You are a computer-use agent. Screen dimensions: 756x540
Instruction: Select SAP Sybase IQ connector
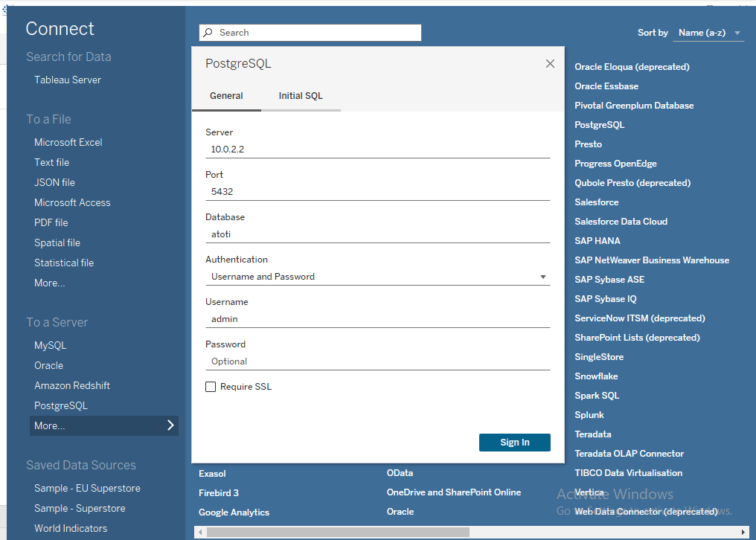(605, 299)
